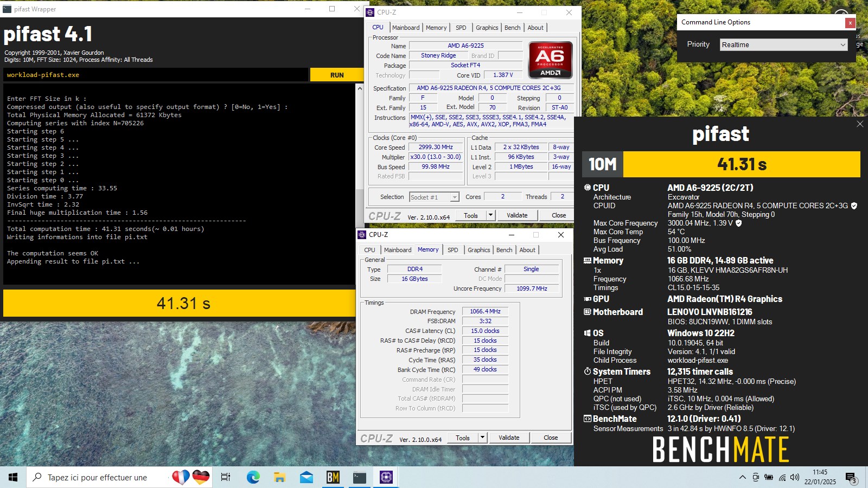Click Close in the CPU-Z Memory window
The height and width of the screenshot is (488, 868).
click(551, 438)
